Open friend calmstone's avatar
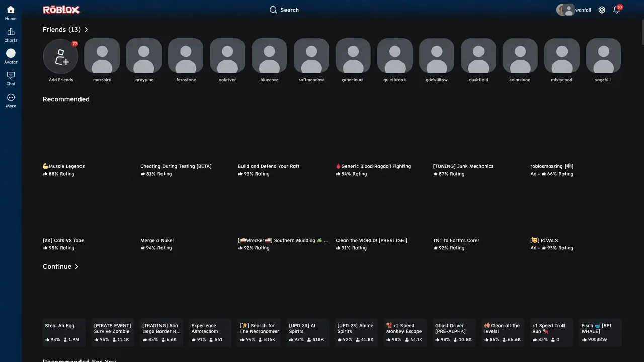Screen dimensions: 644x362 (x=520, y=57)
